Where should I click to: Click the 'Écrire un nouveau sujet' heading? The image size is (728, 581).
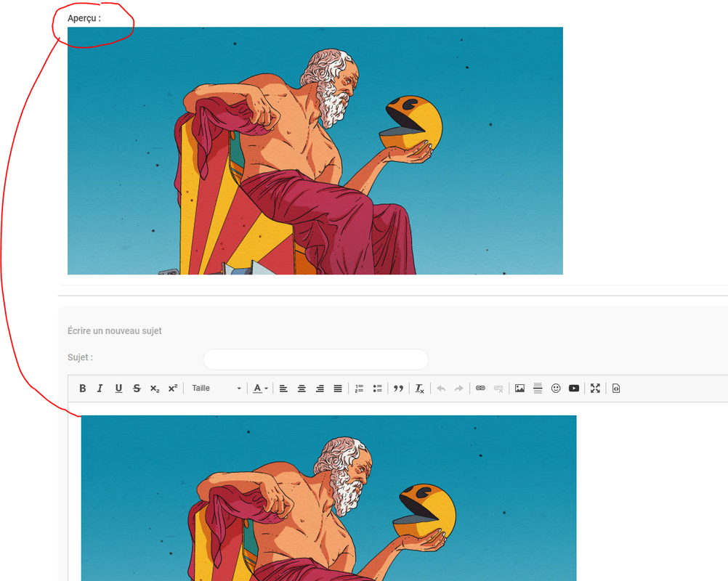(115, 331)
